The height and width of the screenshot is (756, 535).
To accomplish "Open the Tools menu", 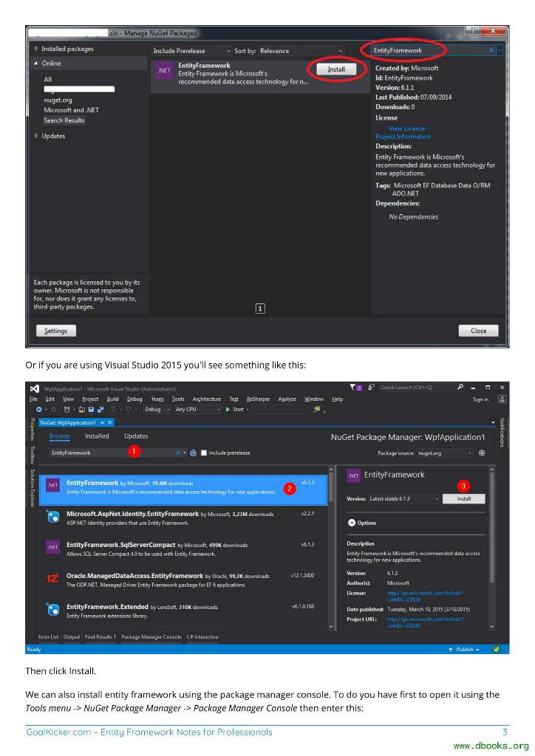I will pos(178,399).
